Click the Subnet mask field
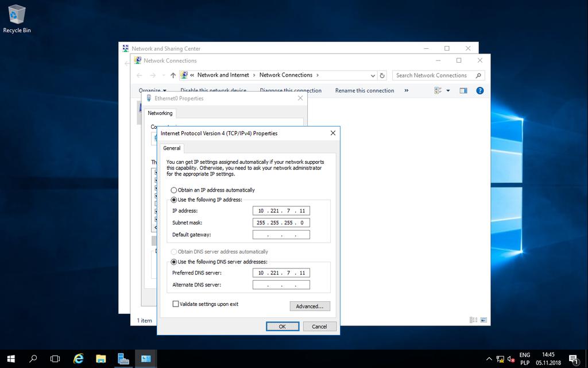The height and width of the screenshot is (368, 588). [281, 223]
